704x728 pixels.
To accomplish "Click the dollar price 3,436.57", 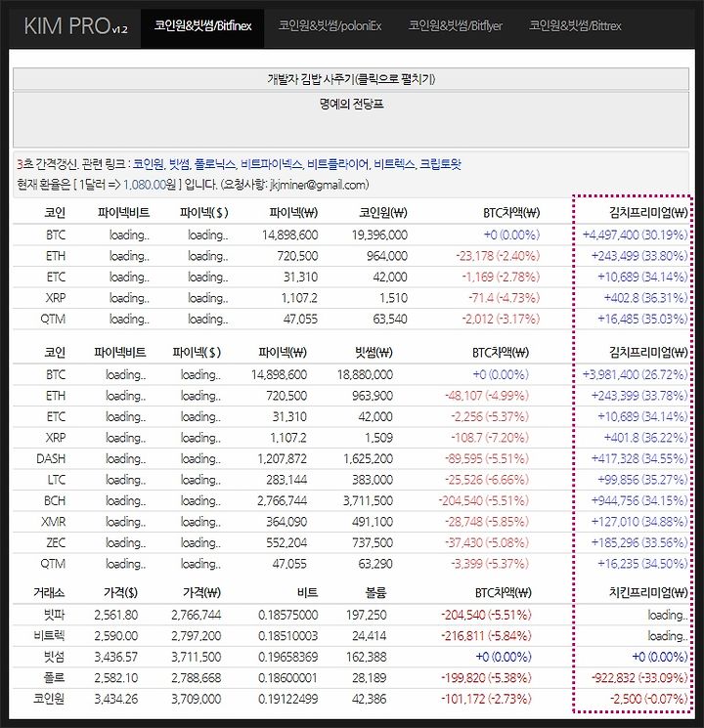I will [116, 657].
